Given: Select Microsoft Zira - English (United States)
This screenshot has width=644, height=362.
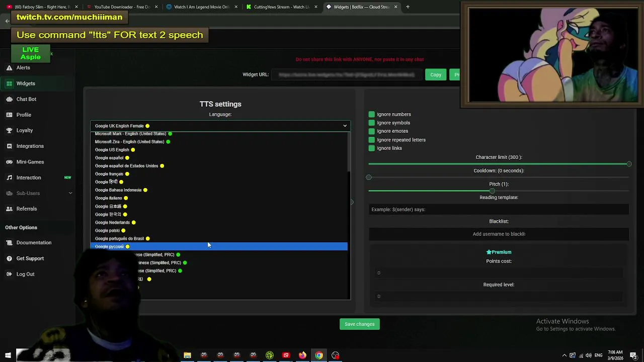Looking at the screenshot, I should pyautogui.click(x=219, y=142).
